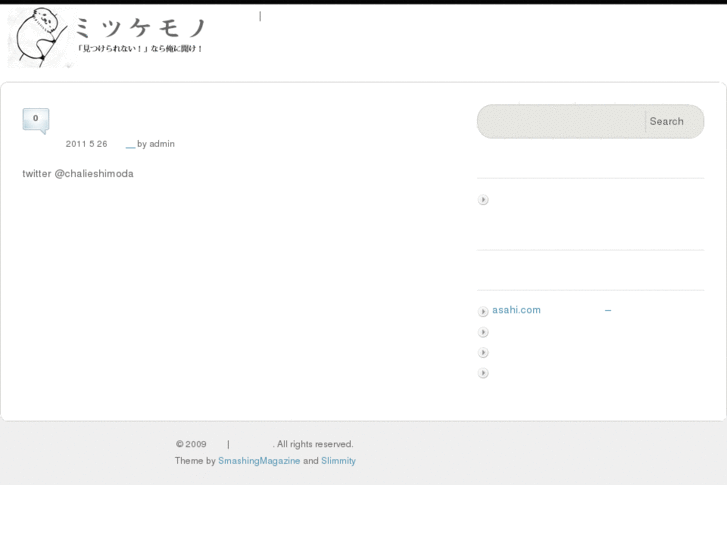Viewport: 727px width, 545px height.
Task: Click the '© 2009' footer text
Action: click(191, 444)
